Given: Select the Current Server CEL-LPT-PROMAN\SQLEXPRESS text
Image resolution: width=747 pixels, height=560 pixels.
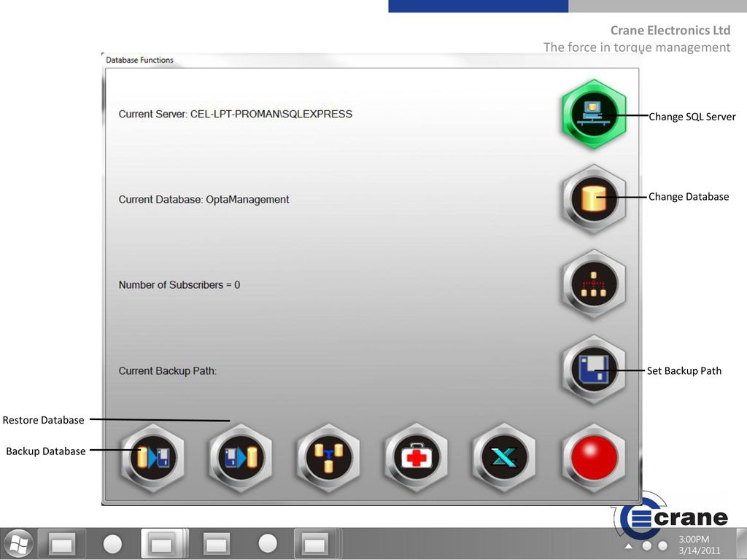Looking at the screenshot, I should (x=236, y=114).
